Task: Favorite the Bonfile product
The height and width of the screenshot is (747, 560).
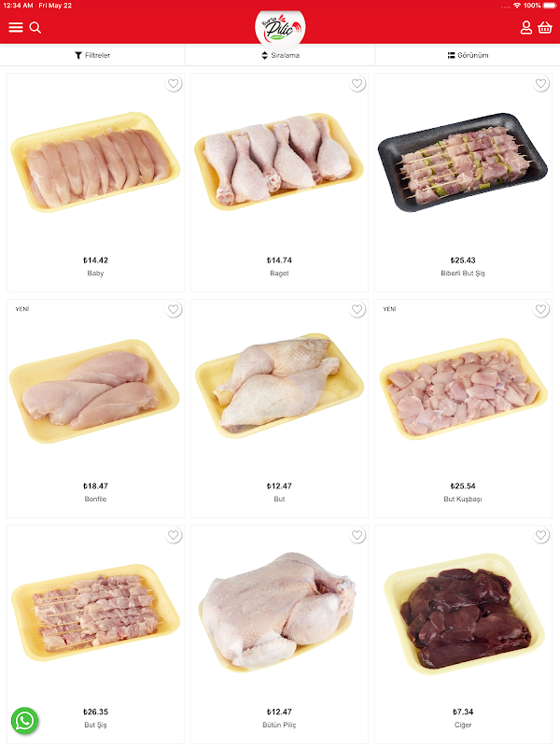Action: [174, 310]
